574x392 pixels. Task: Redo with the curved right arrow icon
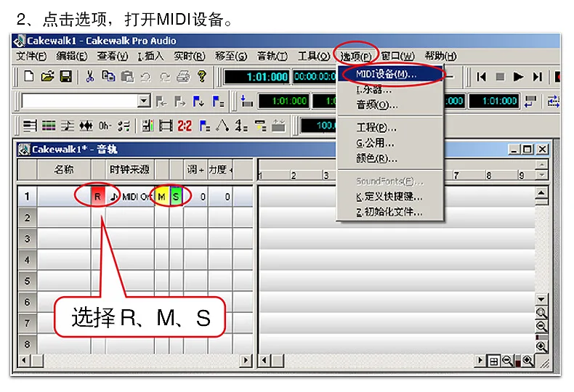(165, 76)
